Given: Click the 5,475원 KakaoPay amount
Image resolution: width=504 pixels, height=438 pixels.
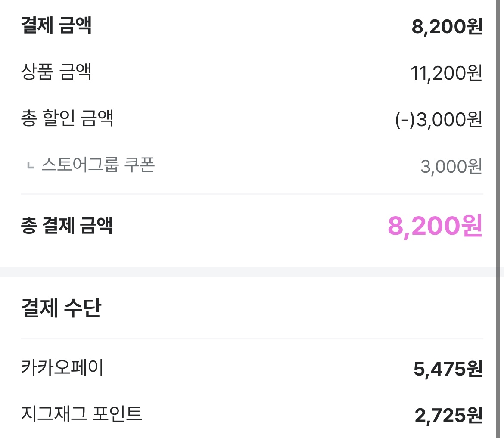Looking at the screenshot, I should pyautogui.click(x=448, y=369).
